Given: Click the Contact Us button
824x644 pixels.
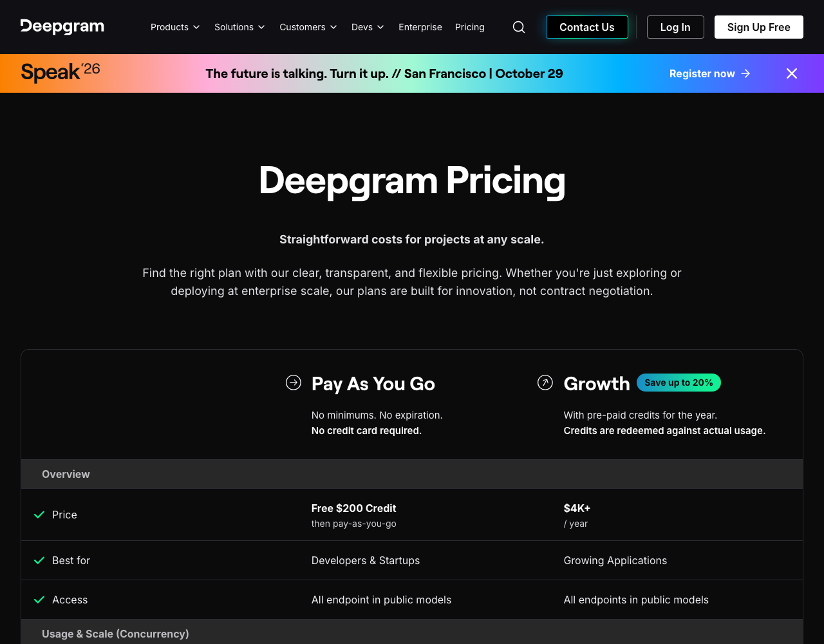Looking at the screenshot, I should click(x=587, y=27).
